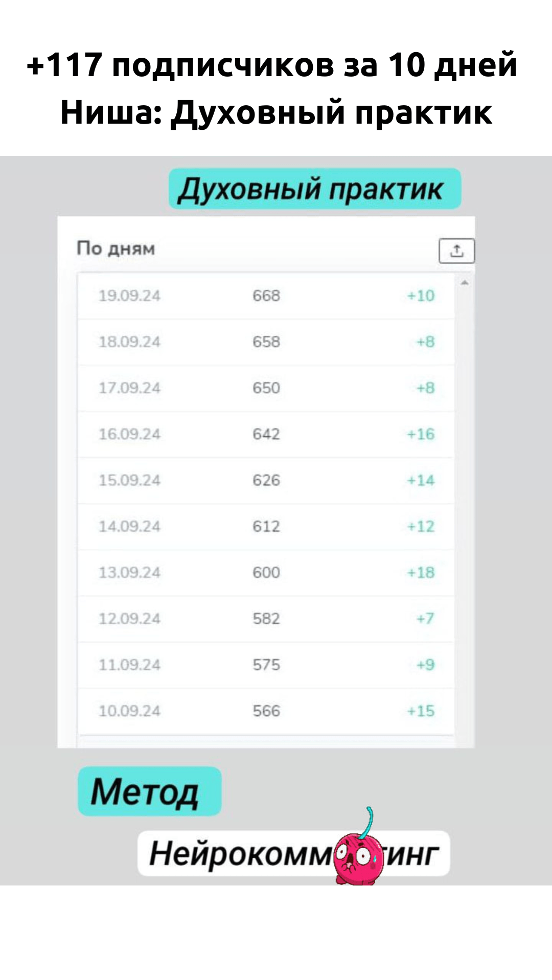Screen dimensions: 552x980
Task: Click 'Ниша: Духовный практик' subtitle
Action: point(277,112)
